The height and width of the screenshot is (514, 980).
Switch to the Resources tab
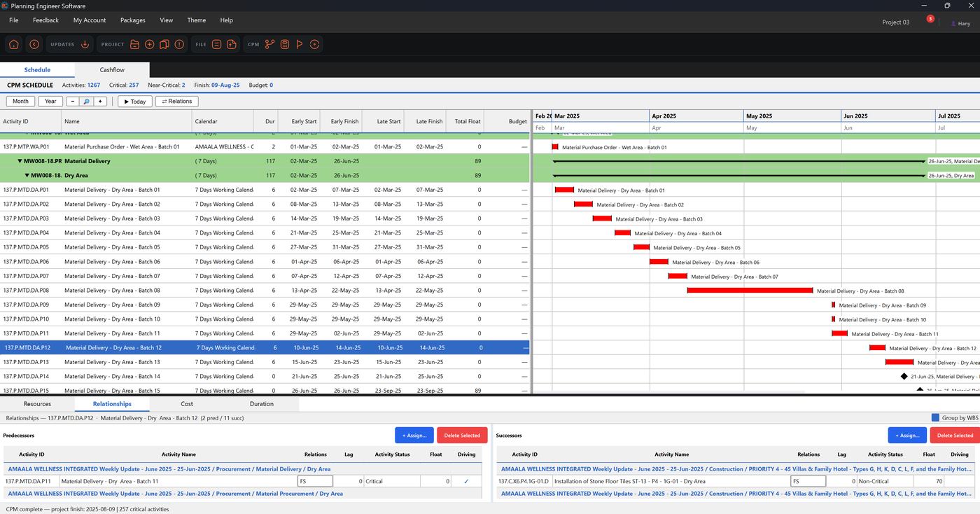(37, 404)
